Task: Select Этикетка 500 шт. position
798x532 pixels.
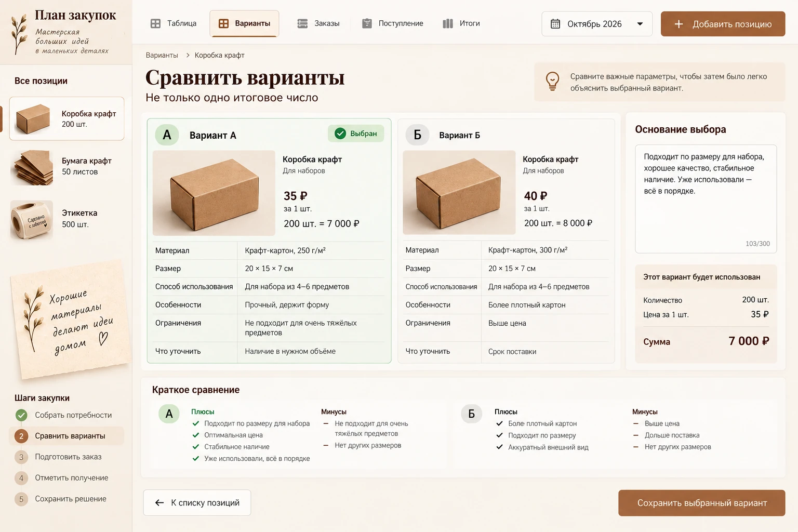Action: 66,219
